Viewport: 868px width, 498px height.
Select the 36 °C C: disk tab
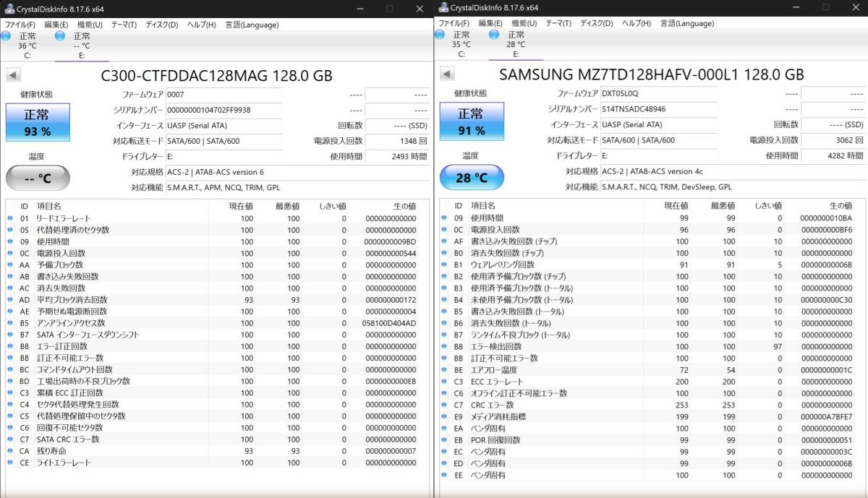click(x=27, y=45)
